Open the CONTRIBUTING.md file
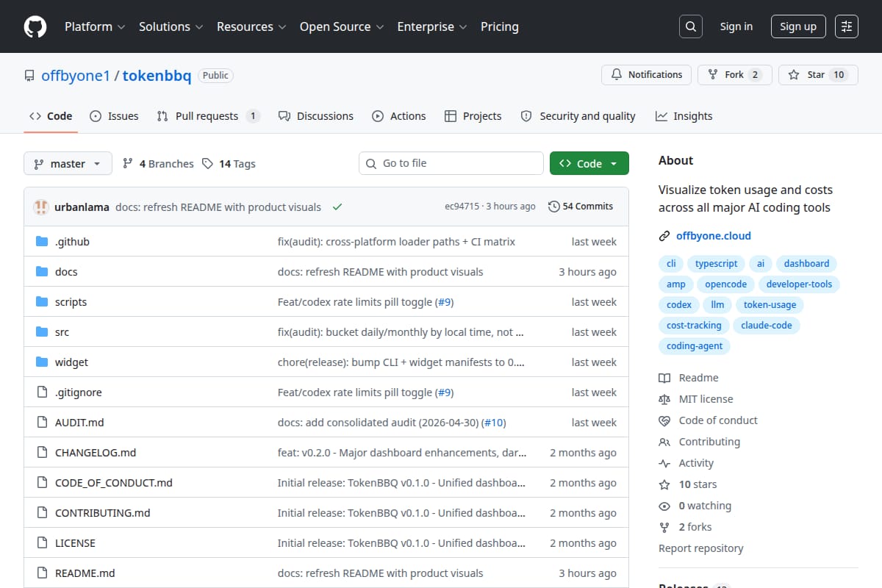This screenshot has height=588, width=882. [x=102, y=513]
